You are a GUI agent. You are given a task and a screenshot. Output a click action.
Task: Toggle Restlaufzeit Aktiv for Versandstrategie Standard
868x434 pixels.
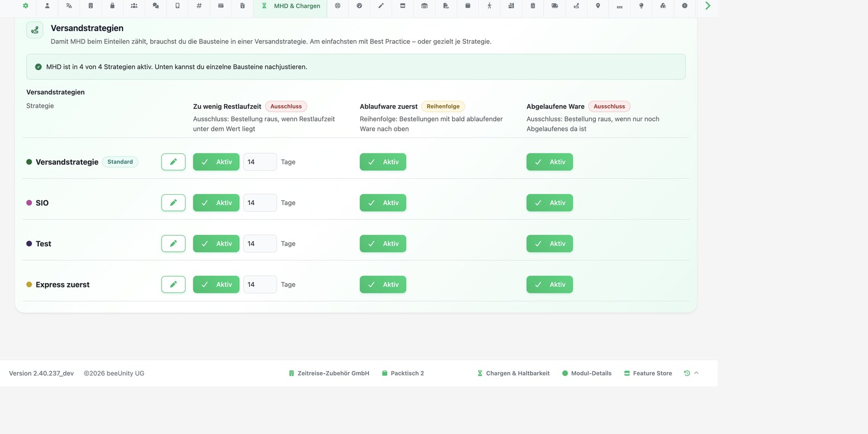point(216,162)
